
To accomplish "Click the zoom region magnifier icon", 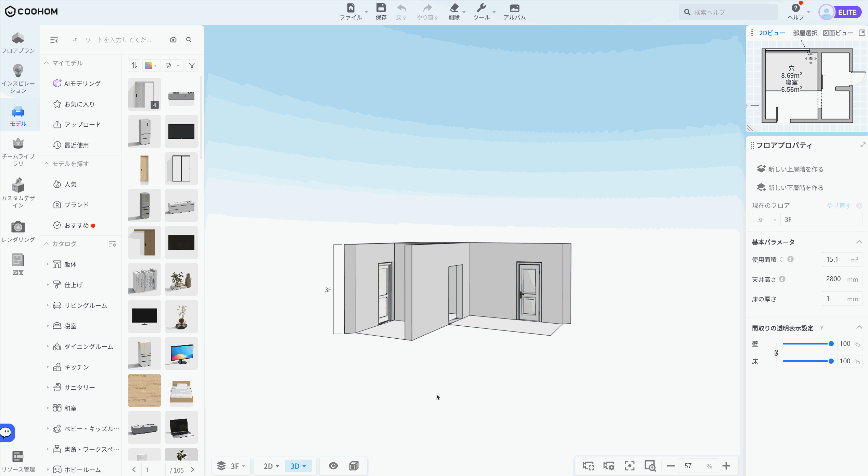I will coord(650,466).
